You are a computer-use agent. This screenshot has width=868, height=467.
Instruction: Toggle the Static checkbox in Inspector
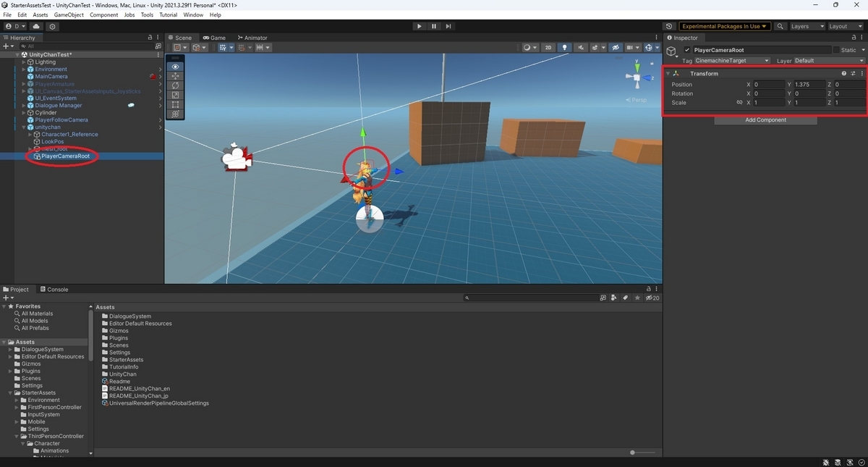[836, 50]
